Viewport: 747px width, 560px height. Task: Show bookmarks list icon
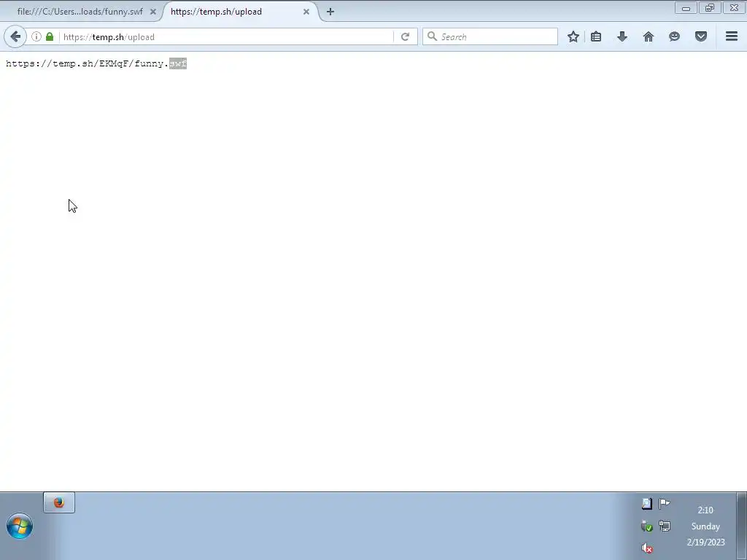click(596, 36)
